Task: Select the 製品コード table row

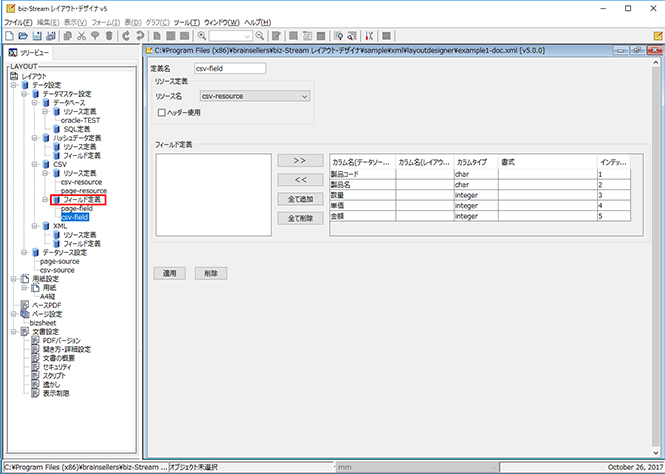Action: tap(480, 174)
